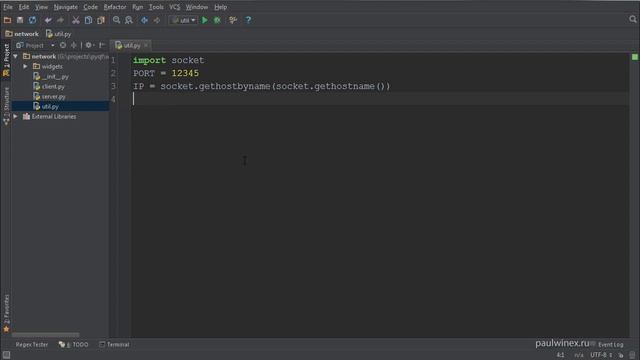Screen dimensions: 640x360
Task: Click the navigate Back icon
Action: (144, 20)
